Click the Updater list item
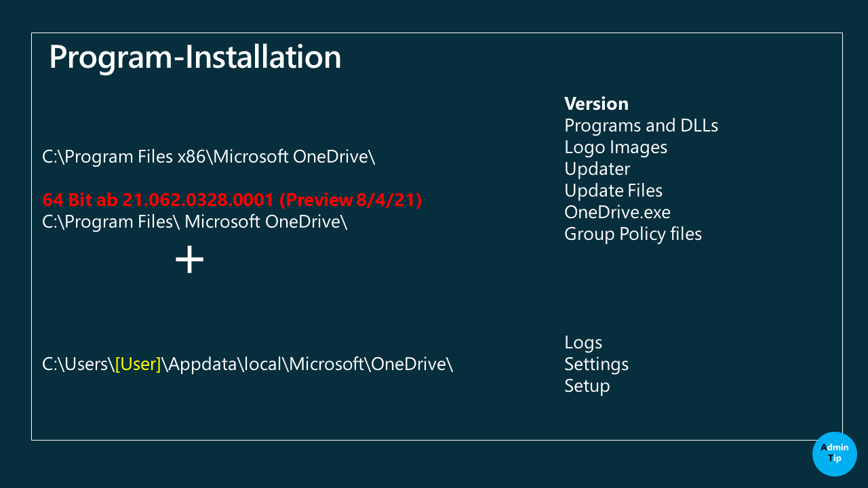Image resolution: width=868 pixels, height=488 pixels. click(597, 169)
